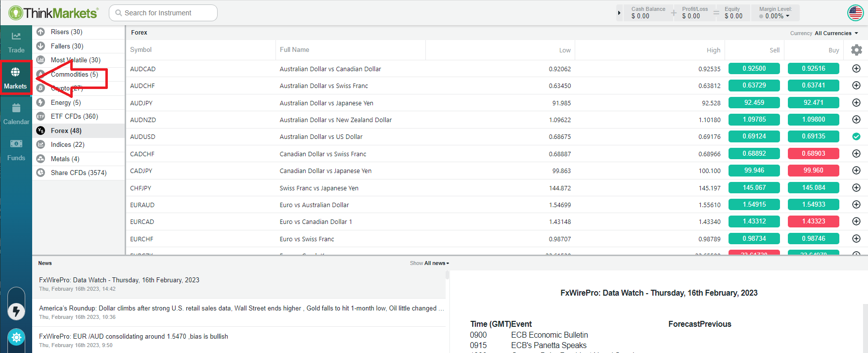
Task: Expand account summary with arrow near Cash Balance
Action: click(x=619, y=13)
